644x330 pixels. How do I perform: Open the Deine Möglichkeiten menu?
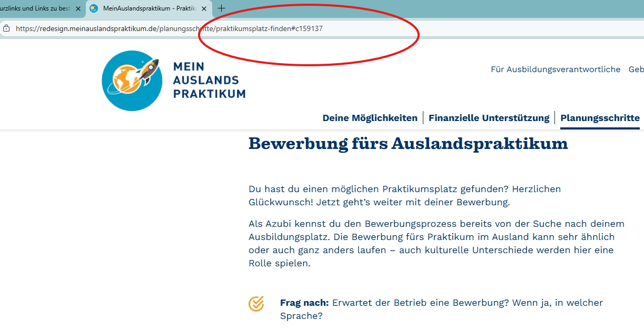pyautogui.click(x=370, y=118)
